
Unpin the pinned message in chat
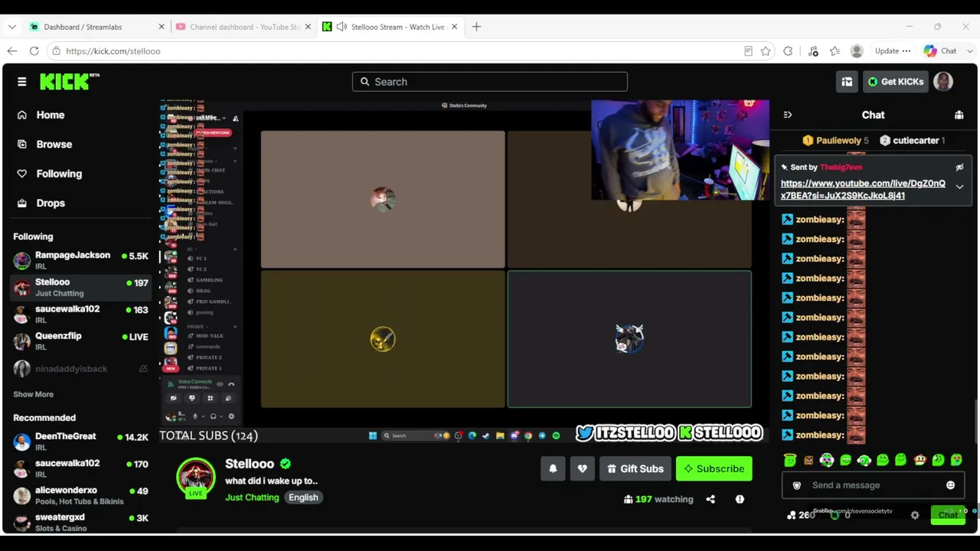point(959,167)
